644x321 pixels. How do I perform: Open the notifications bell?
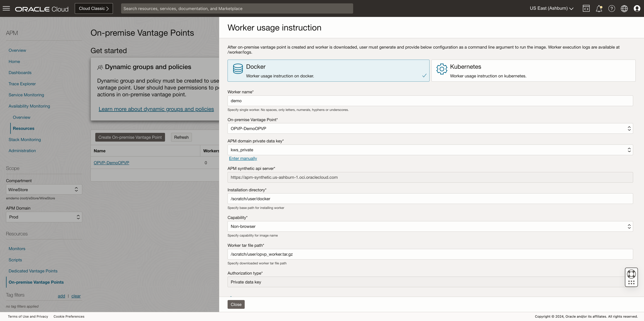(599, 9)
